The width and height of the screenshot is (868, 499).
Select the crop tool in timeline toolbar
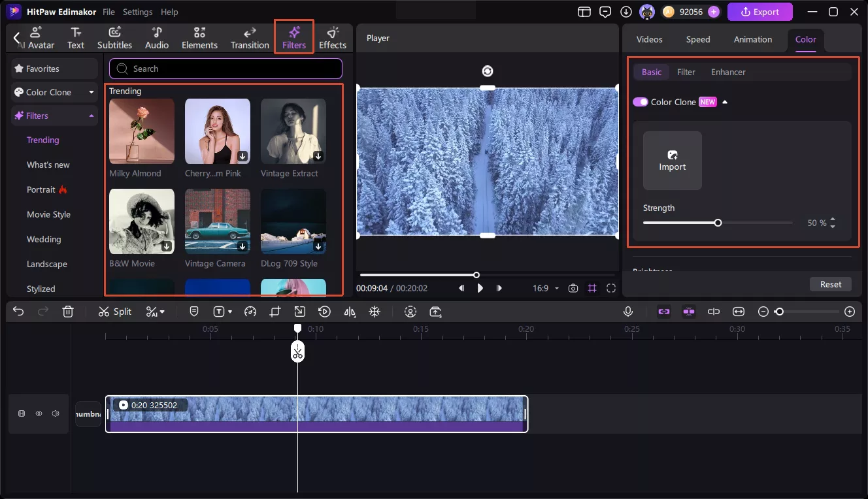[275, 312]
